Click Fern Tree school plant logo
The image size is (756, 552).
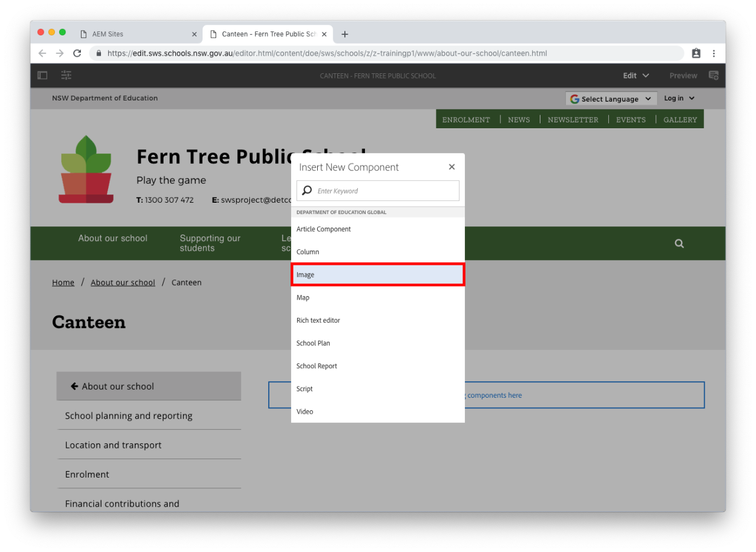[x=86, y=169]
